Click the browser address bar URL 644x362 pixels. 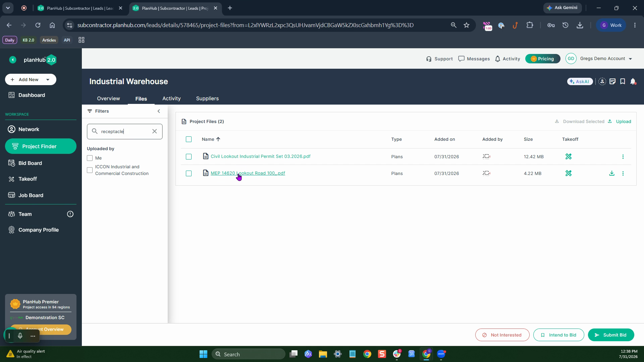tap(245, 25)
